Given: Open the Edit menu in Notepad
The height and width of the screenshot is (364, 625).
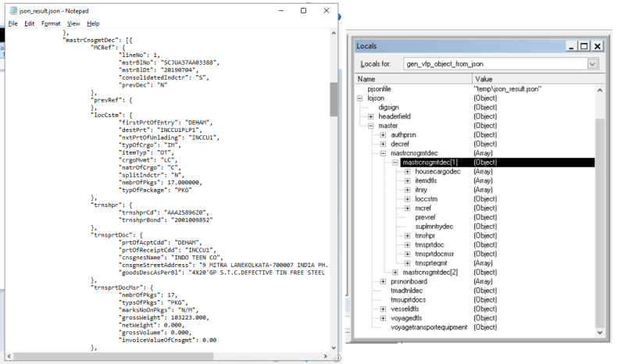Looking at the screenshot, I should coord(29,23).
